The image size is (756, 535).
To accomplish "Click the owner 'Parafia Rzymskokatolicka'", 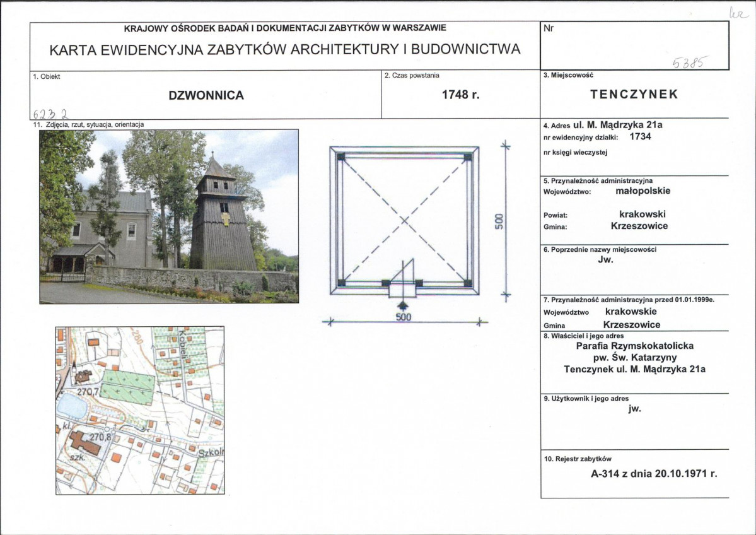I will [635, 346].
